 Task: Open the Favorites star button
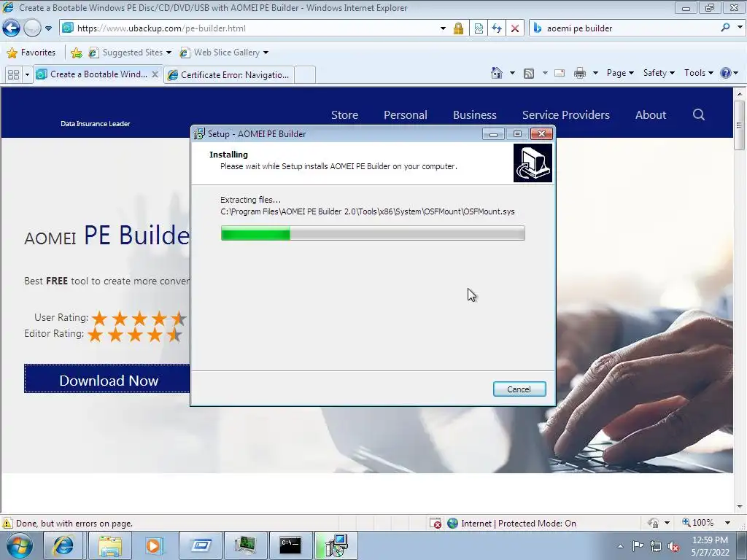coord(32,52)
